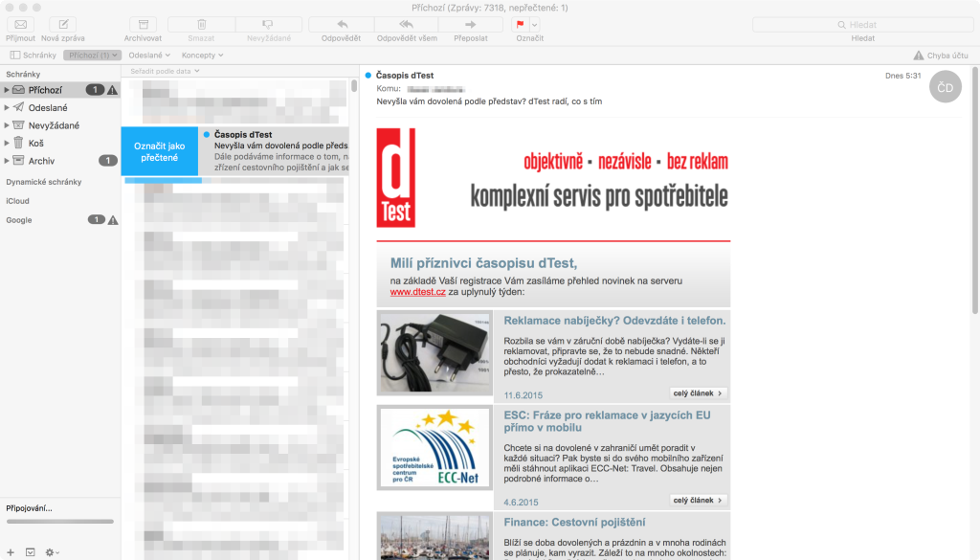Click the plus add mailbox icon
980x560 pixels.
(11, 552)
